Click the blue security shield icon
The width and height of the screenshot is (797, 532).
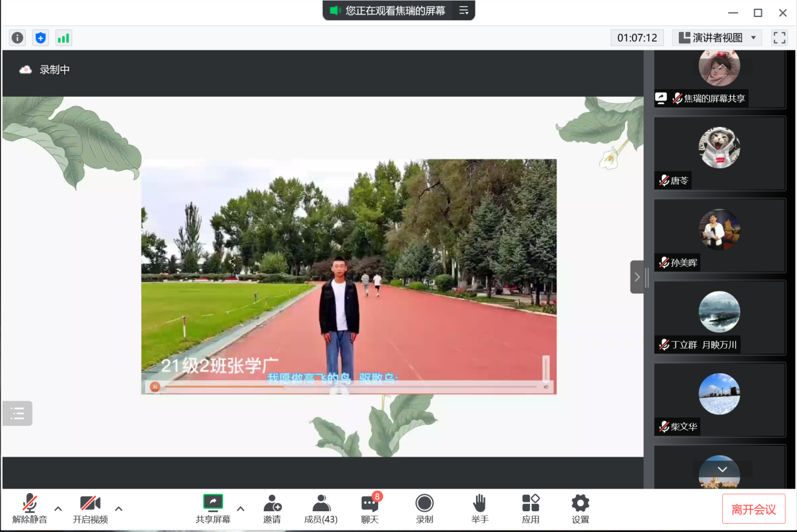41,38
